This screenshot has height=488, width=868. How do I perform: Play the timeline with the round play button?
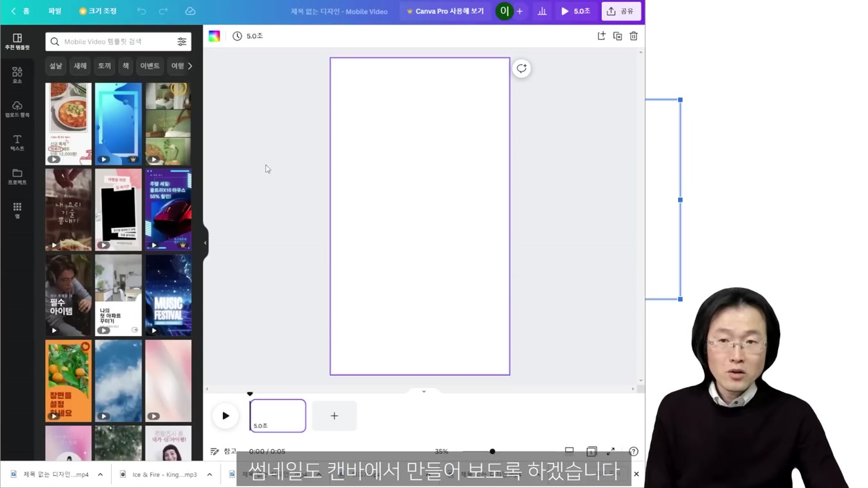pos(225,416)
